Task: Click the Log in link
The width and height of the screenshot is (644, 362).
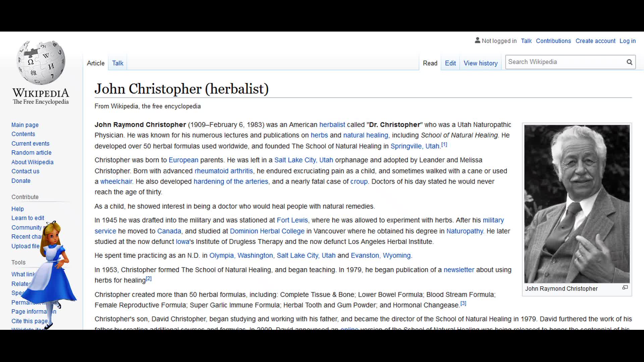Action: (628, 41)
